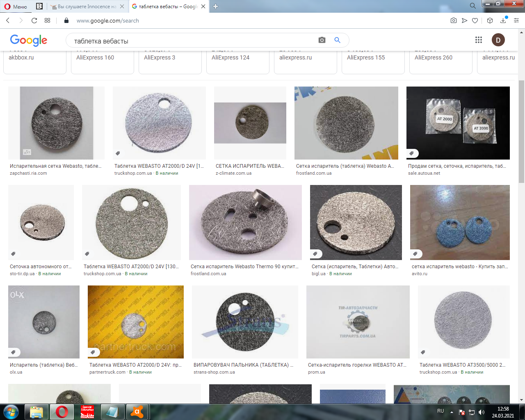The width and height of the screenshot is (525, 420).
Task: Click the blue Google search magnifier
Action: point(338,40)
